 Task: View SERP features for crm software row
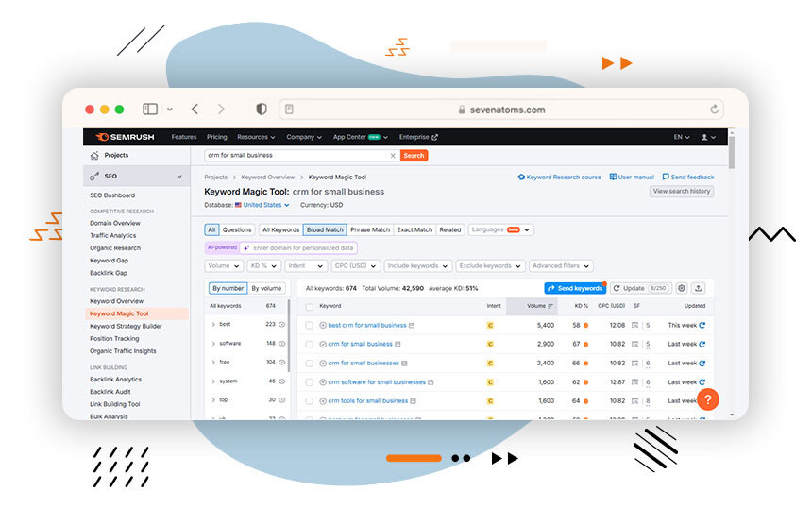634,382
